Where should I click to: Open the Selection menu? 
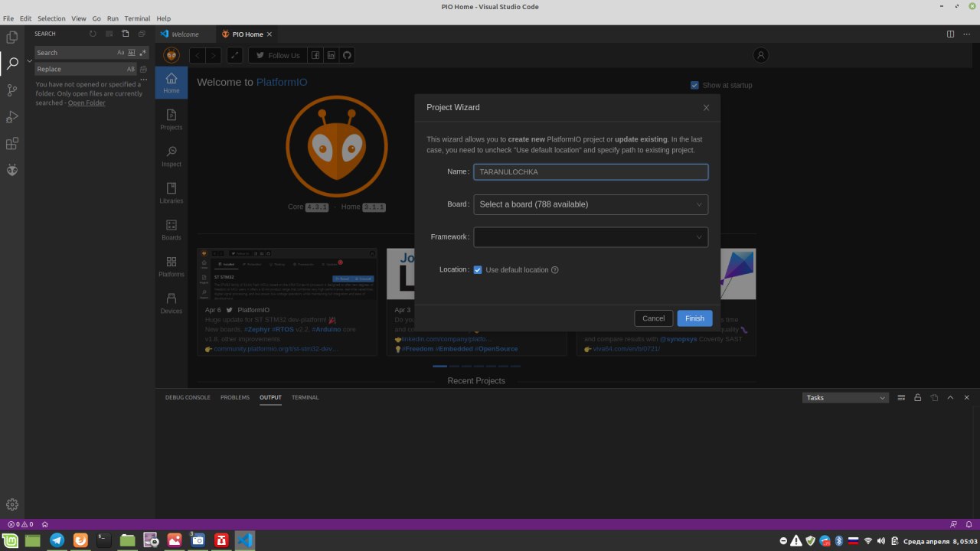click(51, 18)
